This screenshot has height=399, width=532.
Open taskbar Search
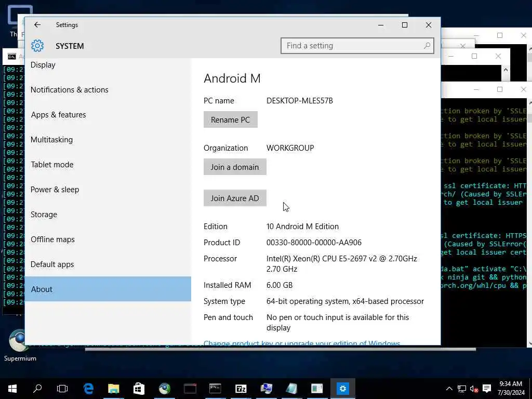click(x=37, y=389)
